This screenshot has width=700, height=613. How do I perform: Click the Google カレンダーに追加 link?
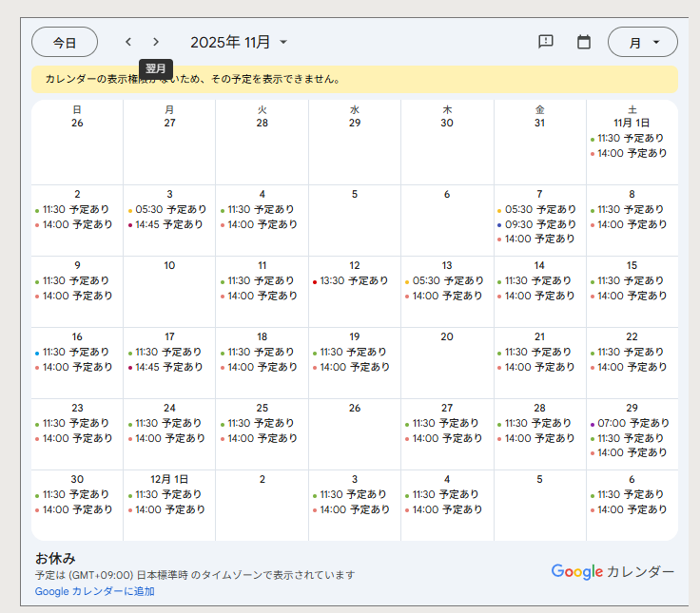click(x=94, y=591)
